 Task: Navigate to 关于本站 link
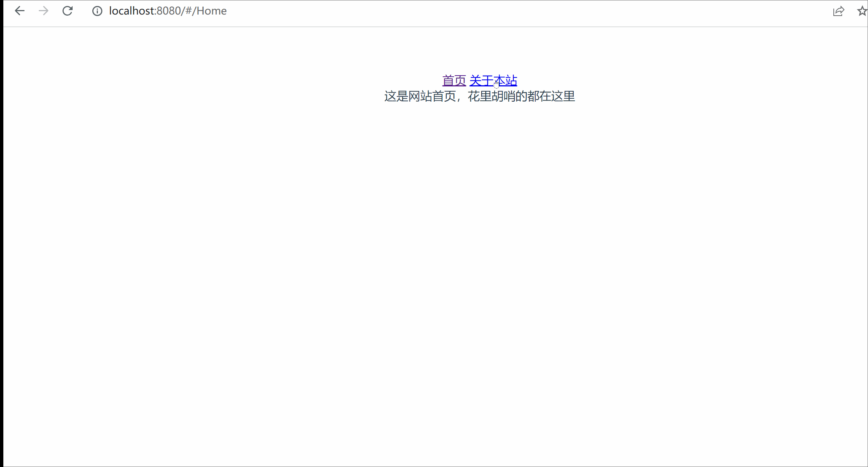(x=493, y=80)
